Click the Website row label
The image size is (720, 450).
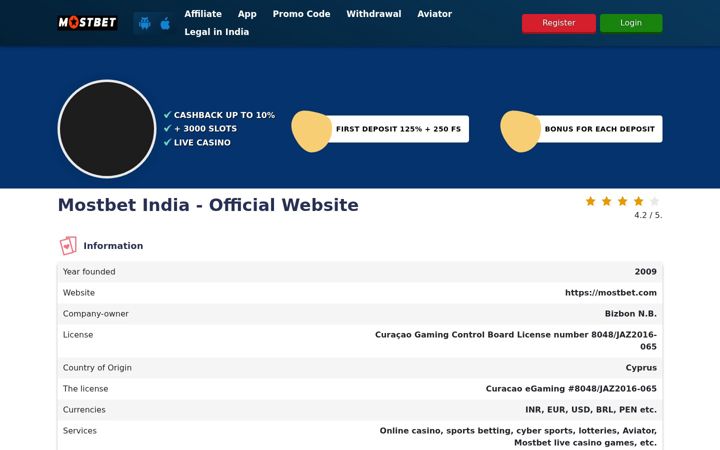click(x=79, y=292)
